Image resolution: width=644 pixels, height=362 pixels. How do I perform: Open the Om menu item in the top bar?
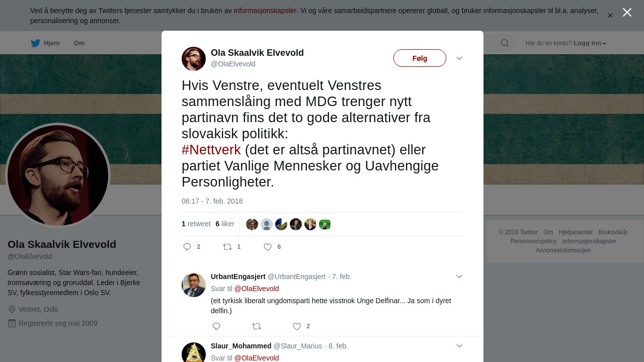coord(79,43)
